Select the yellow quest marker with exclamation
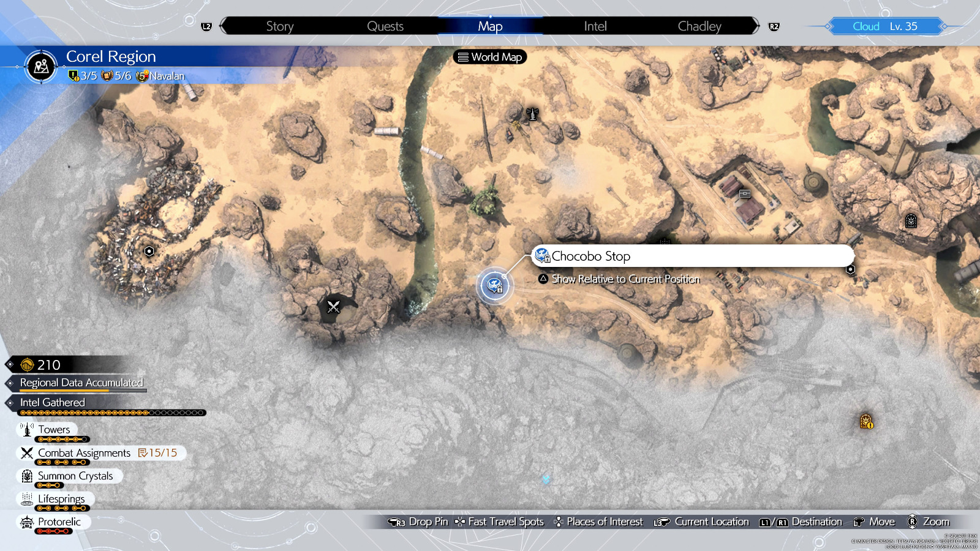Screen dimensions: 980x551 (x=866, y=421)
